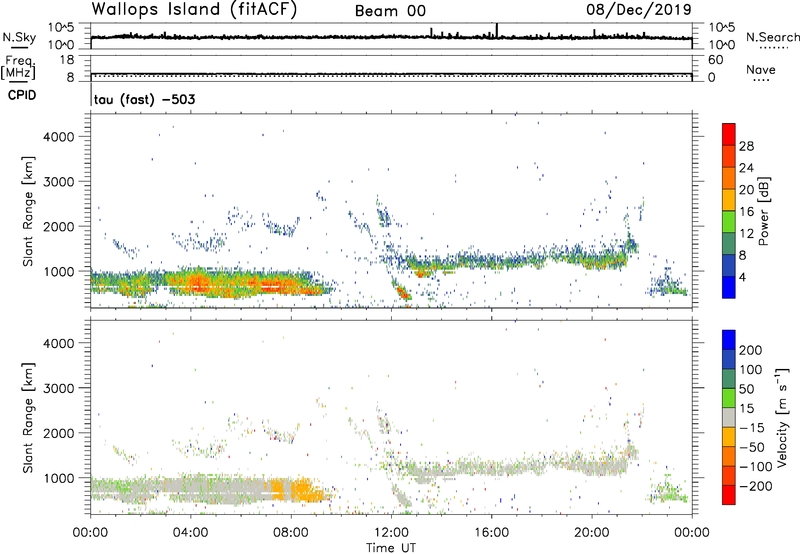
Task: Click the bottom red segment of the velocity colorbar
Action: [x=729, y=495]
